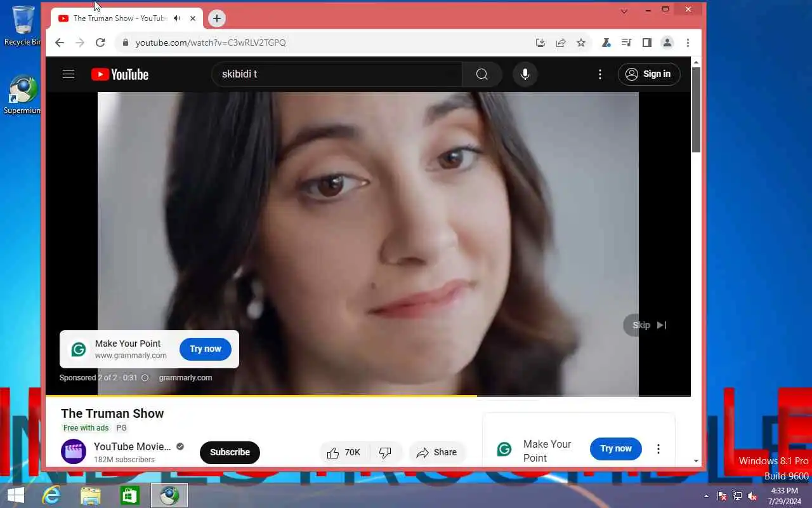Open Windows Store from taskbar

(130, 495)
